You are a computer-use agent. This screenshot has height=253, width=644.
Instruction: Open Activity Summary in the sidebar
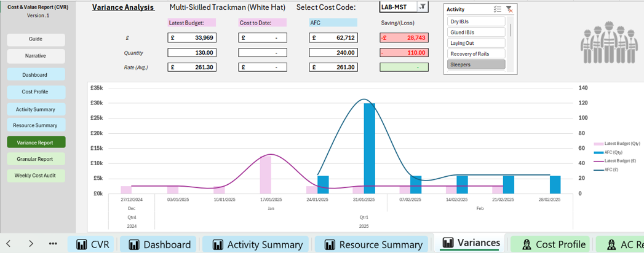pos(36,109)
